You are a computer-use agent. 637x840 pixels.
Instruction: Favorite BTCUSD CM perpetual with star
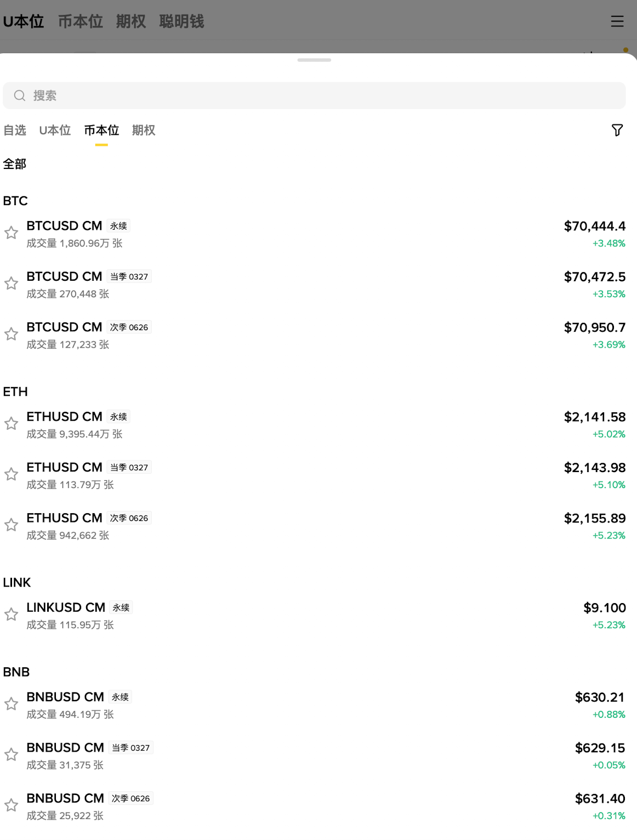click(x=12, y=232)
